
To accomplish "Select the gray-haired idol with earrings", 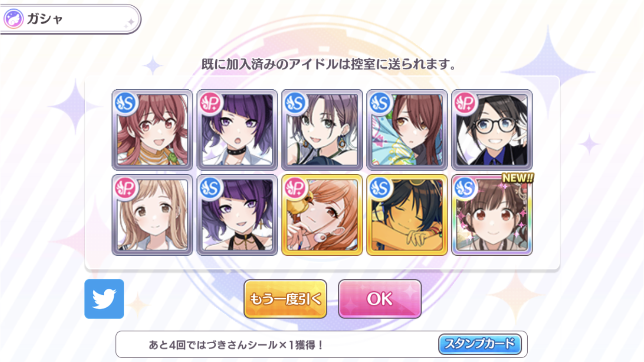I will click(x=322, y=130).
